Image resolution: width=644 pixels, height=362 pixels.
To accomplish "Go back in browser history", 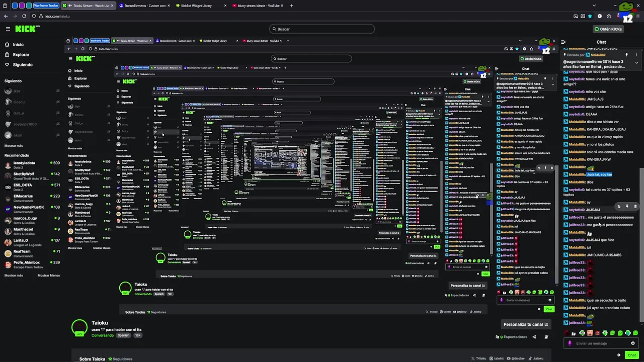I will tap(6, 16).
